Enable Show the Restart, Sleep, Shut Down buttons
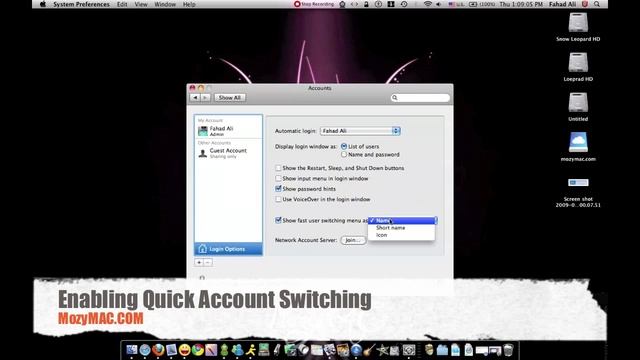640x360 pixels. (x=278, y=168)
